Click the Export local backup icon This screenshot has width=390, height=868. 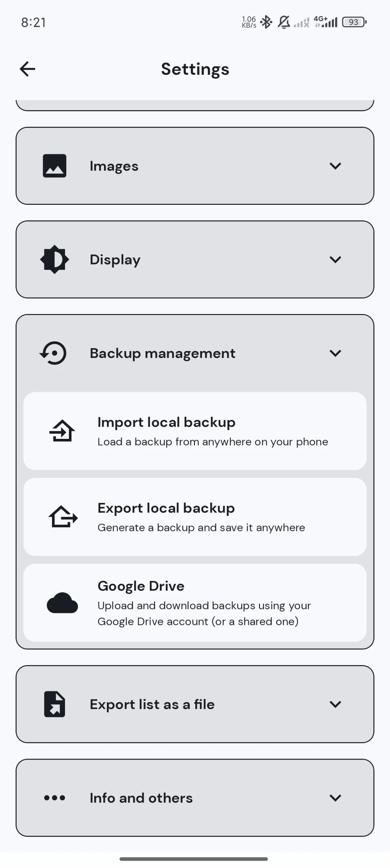(x=63, y=517)
